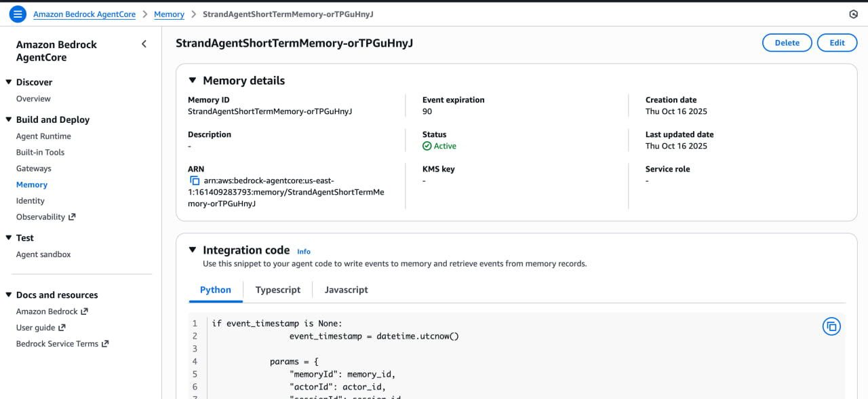Click the Creation date value

(676, 111)
